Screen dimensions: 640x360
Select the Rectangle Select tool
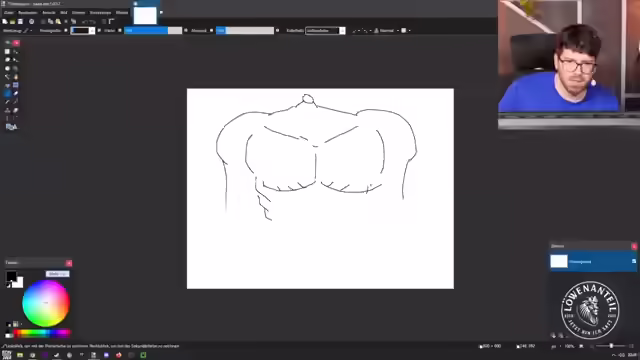(7, 51)
